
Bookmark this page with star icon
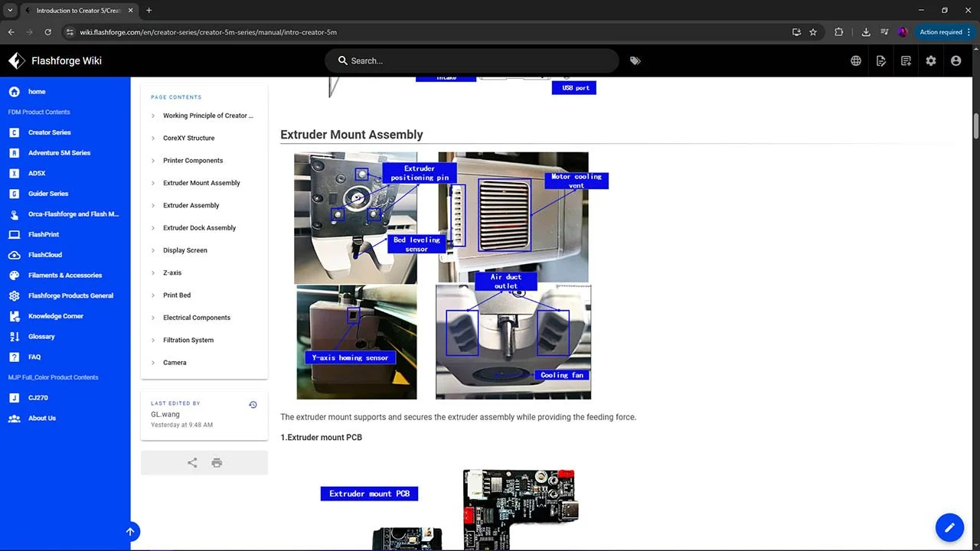click(813, 32)
